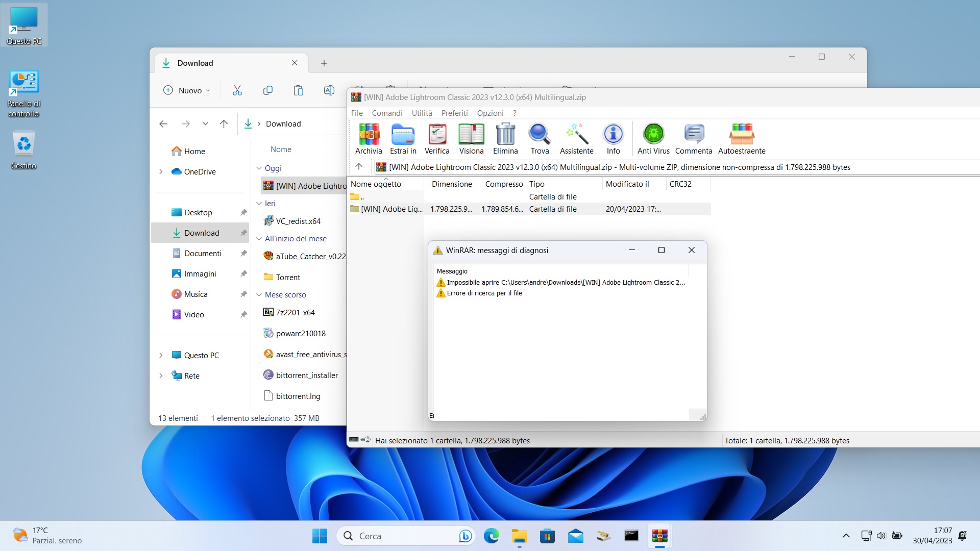Open the ? help menu in WinRAR
The width and height of the screenshot is (980, 551).
[514, 113]
